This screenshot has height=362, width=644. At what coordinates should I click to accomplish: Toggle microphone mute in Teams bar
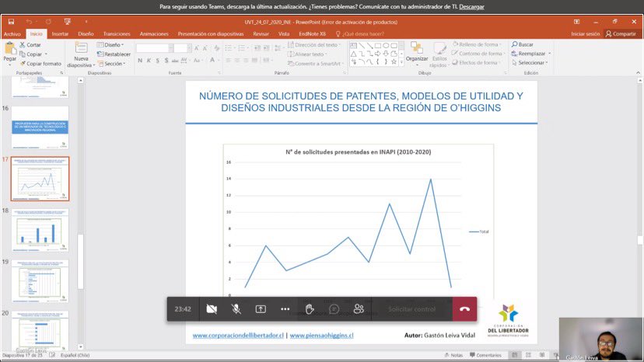point(236,309)
